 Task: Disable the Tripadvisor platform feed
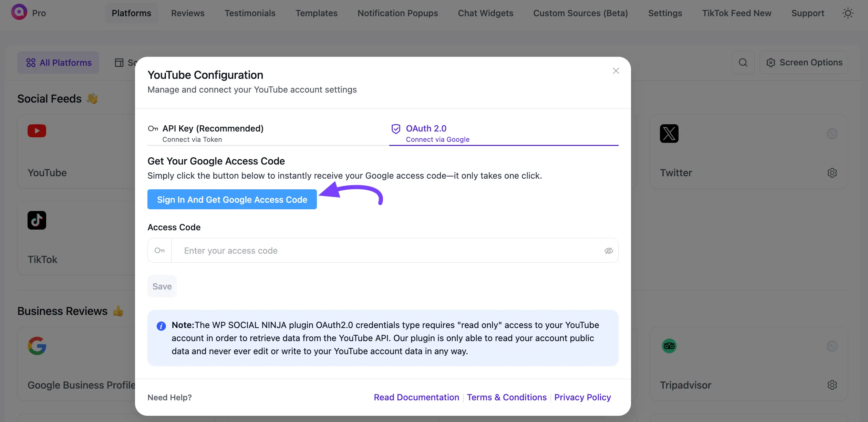[x=833, y=346]
